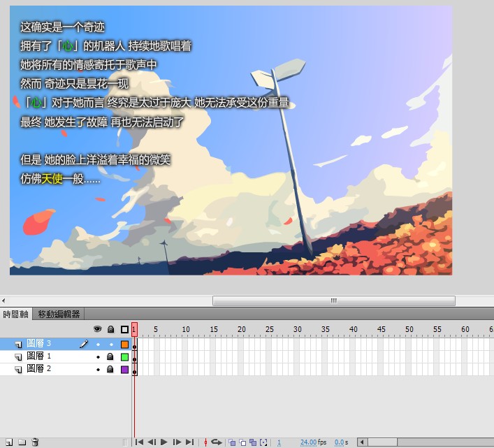Toggle the Loop playback button
This screenshot has width=494, height=448.
[x=217, y=442]
